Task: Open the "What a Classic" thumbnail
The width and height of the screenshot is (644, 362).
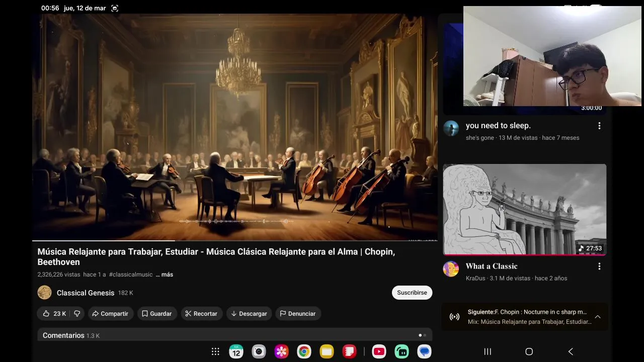Action: 524,210
